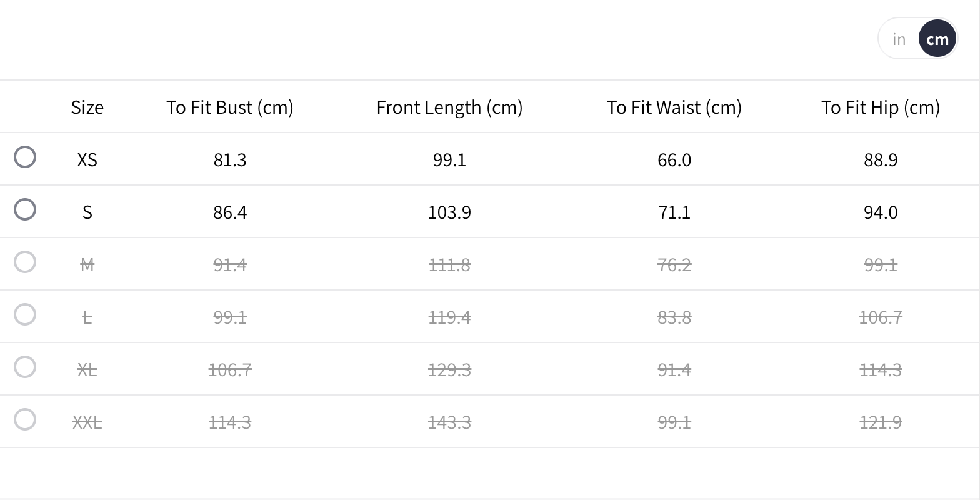Click the XS size label
The image size is (980, 500).
87,160
